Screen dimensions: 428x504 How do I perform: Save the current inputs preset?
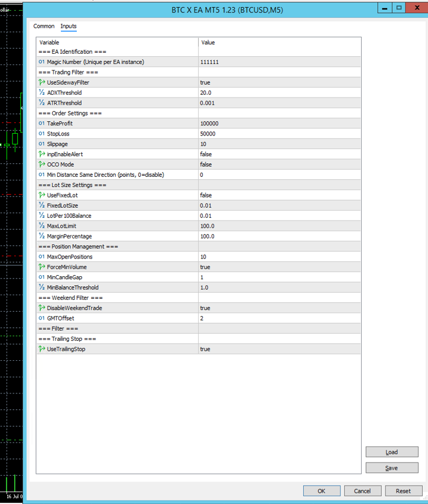tap(392, 468)
